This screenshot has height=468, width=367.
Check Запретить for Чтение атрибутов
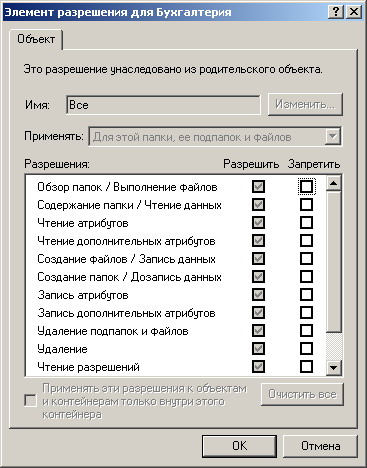pos(306,223)
